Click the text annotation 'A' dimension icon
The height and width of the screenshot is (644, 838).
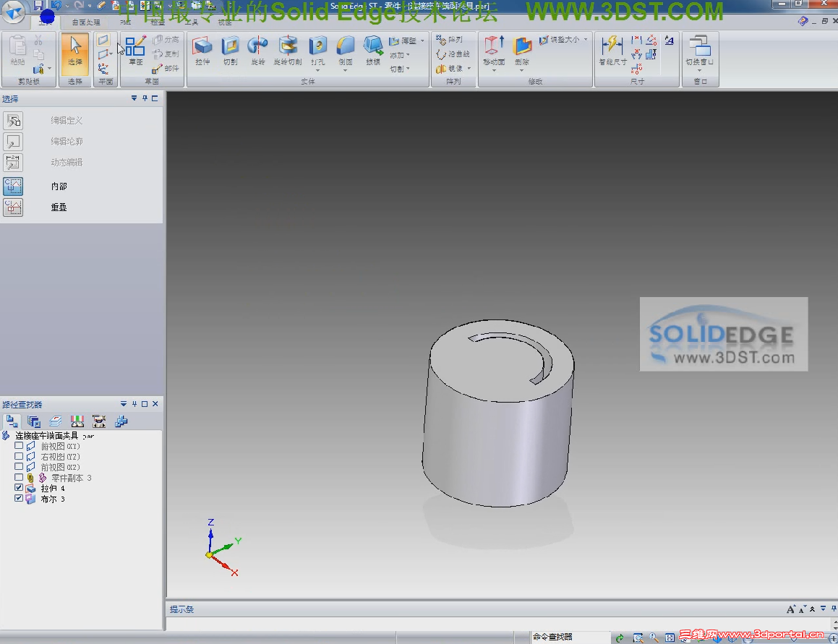click(x=669, y=40)
